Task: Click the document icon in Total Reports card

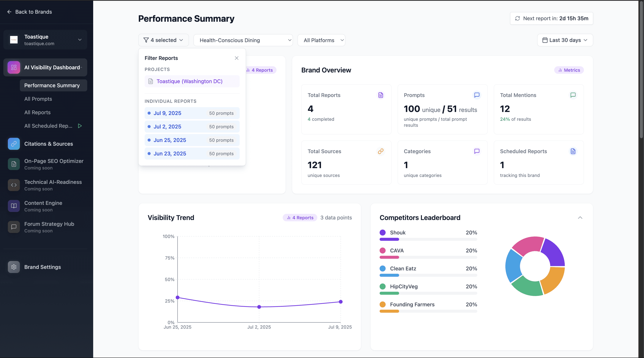Action: click(381, 95)
